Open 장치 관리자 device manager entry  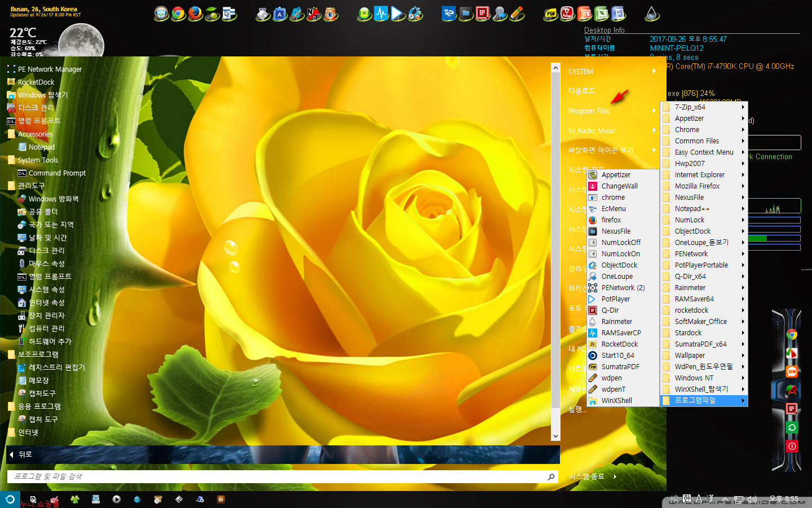pos(46,316)
